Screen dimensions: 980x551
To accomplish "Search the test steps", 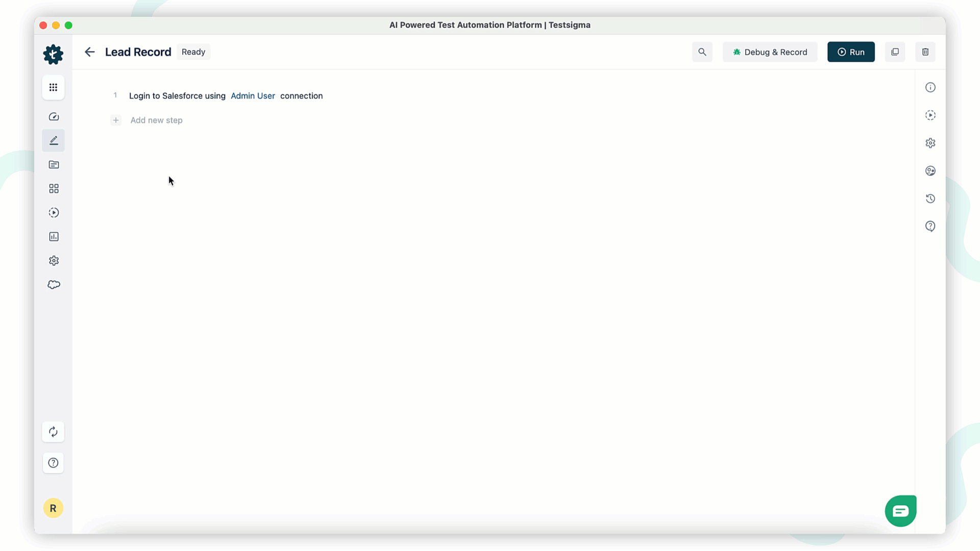I will pyautogui.click(x=702, y=52).
